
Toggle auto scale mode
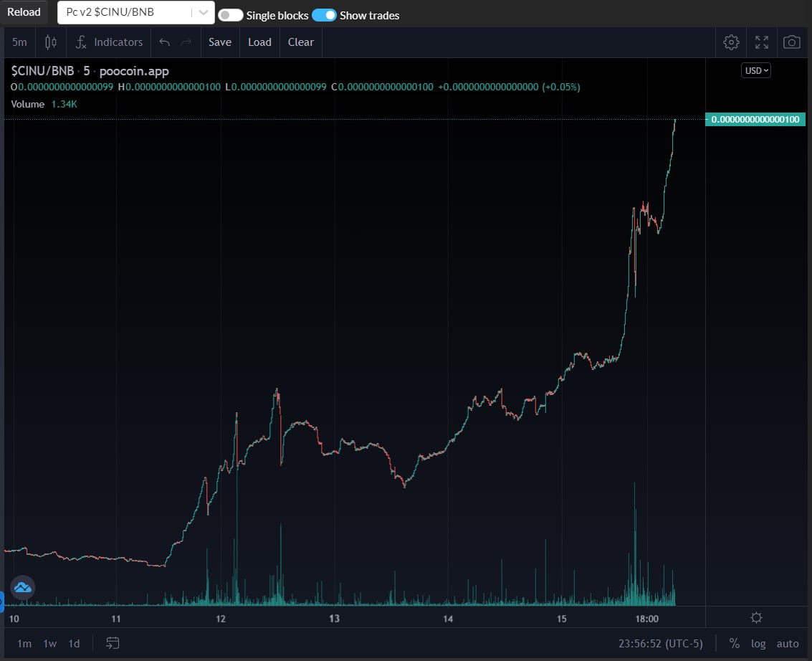[787, 643]
